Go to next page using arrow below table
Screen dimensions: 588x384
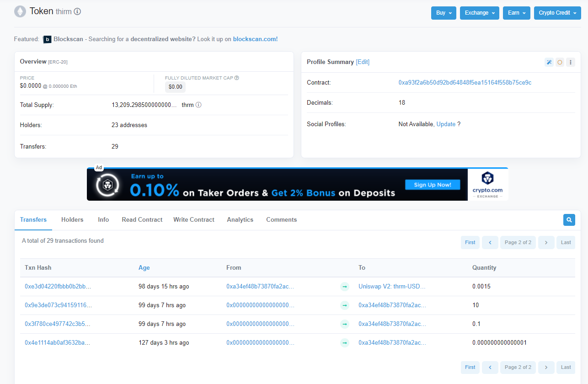tap(546, 367)
